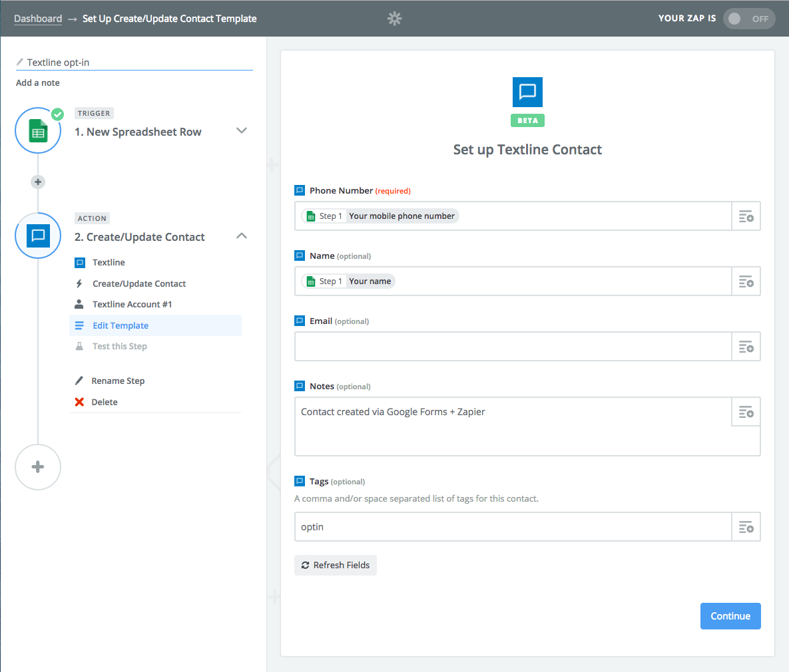Click the Zapier asterisk logo in header
Image resolution: width=789 pixels, height=672 pixels.
(x=394, y=19)
